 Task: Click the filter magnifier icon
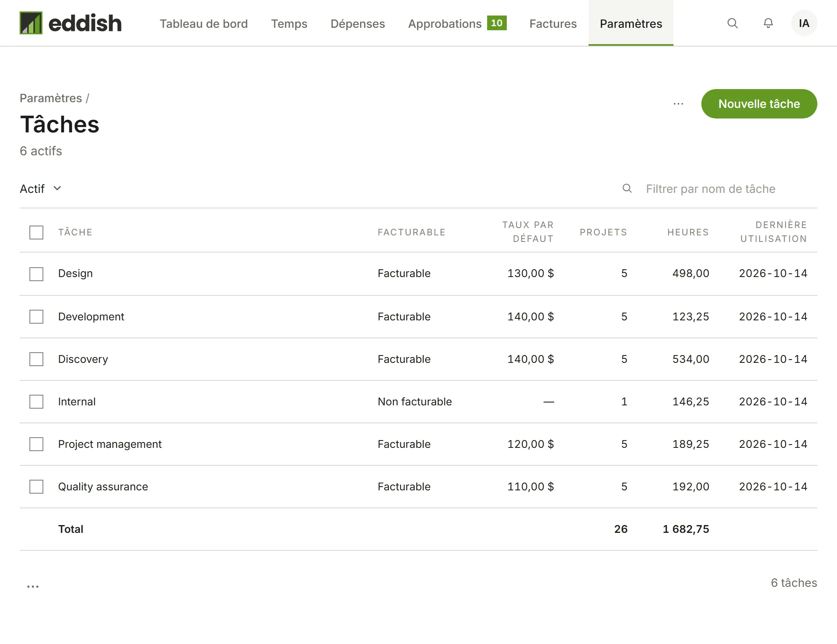[627, 188]
